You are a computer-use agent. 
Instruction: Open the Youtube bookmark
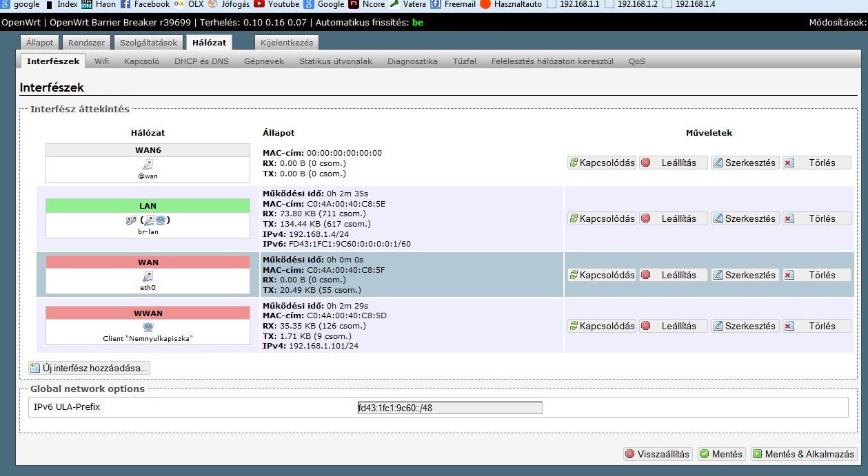tap(276, 4)
